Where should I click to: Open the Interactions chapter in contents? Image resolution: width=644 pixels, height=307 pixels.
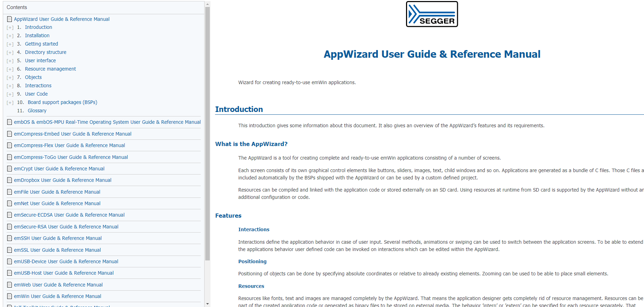(x=38, y=86)
